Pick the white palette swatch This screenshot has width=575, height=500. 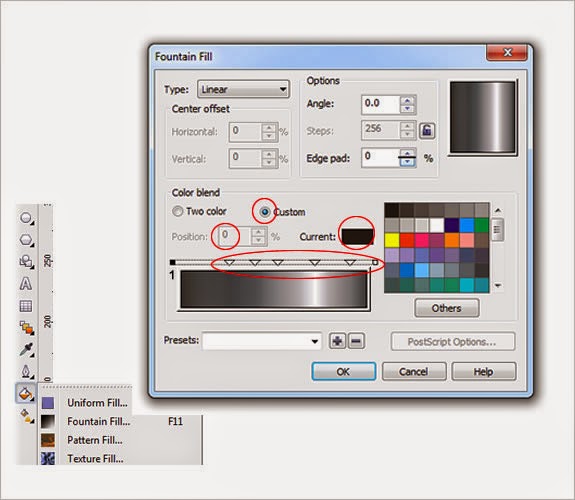click(x=437, y=225)
